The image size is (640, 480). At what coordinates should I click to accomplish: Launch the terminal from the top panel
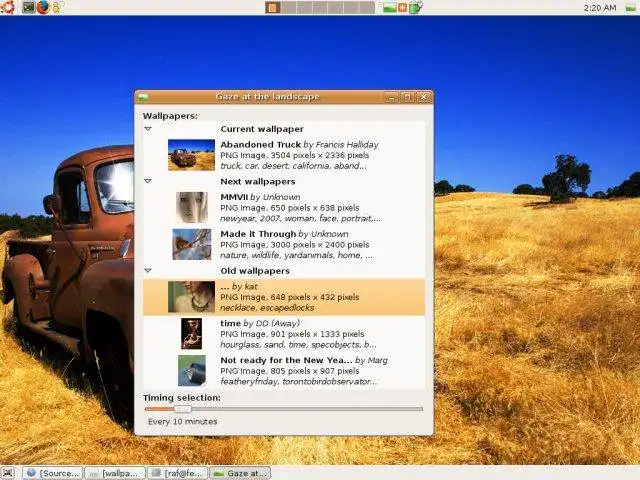tap(28, 7)
